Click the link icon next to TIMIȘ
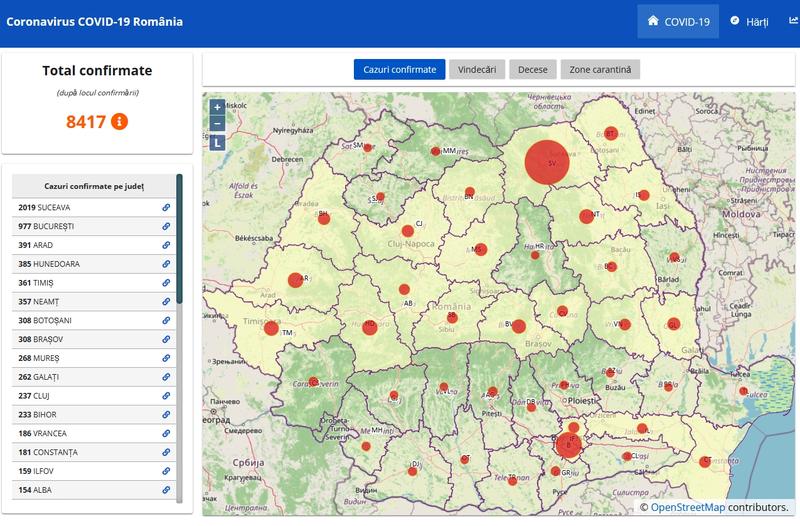The width and height of the screenshot is (800, 526). (166, 283)
